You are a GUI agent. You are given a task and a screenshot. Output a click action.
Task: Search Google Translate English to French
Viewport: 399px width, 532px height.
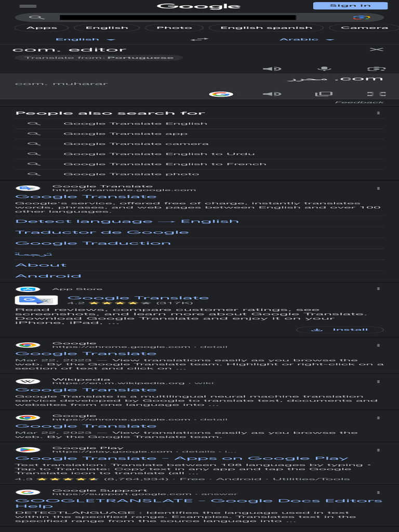tap(199, 164)
